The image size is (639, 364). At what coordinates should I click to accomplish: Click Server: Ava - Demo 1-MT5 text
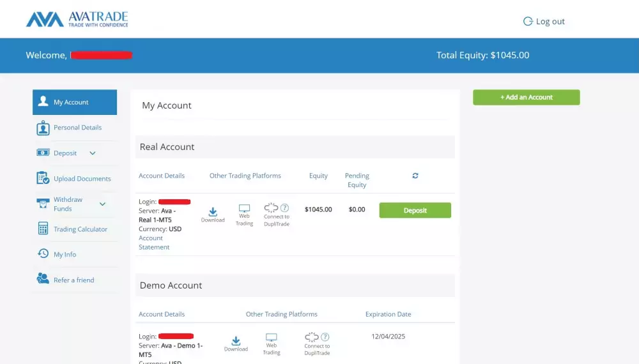coord(171,350)
